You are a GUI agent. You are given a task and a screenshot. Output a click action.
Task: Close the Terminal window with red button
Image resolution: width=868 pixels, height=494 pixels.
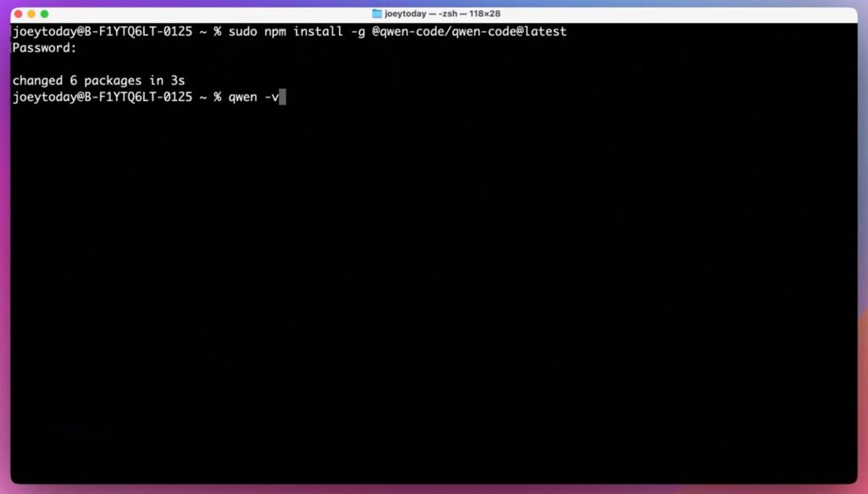(x=18, y=14)
